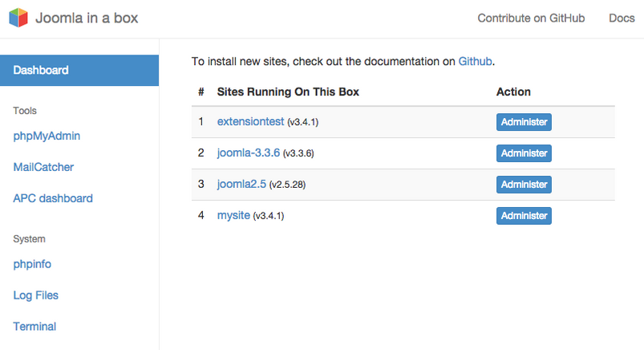Administer the joomla-3.3.6 site
Image resolution: width=644 pixels, height=350 pixels.
click(x=524, y=153)
